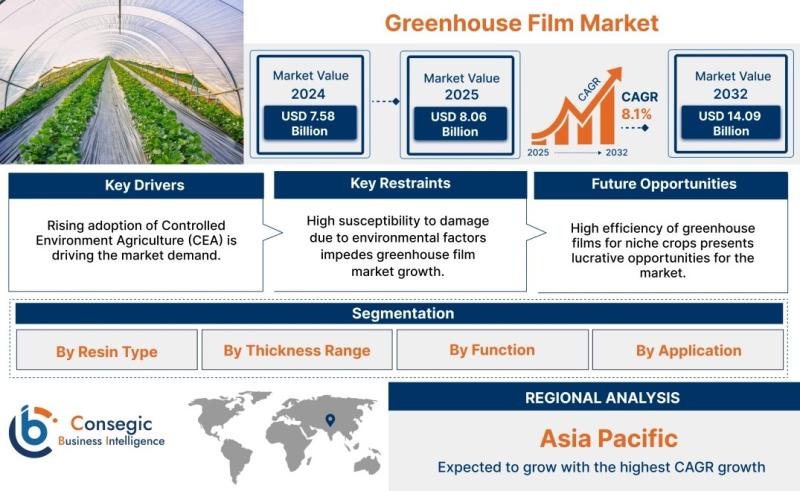Click the 2025 label under the chart
800x491 pixels.
[538, 152]
